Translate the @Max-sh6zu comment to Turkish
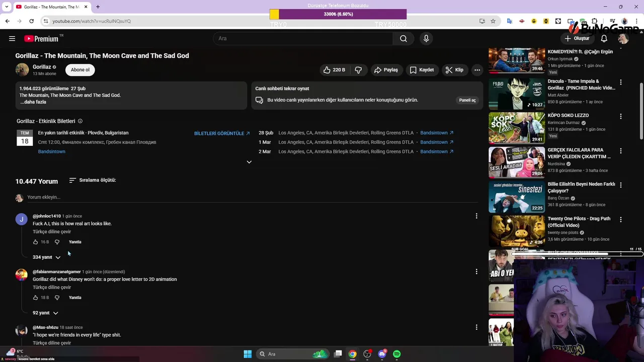The height and width of the screenshot is (362, 644). point(52,343)
